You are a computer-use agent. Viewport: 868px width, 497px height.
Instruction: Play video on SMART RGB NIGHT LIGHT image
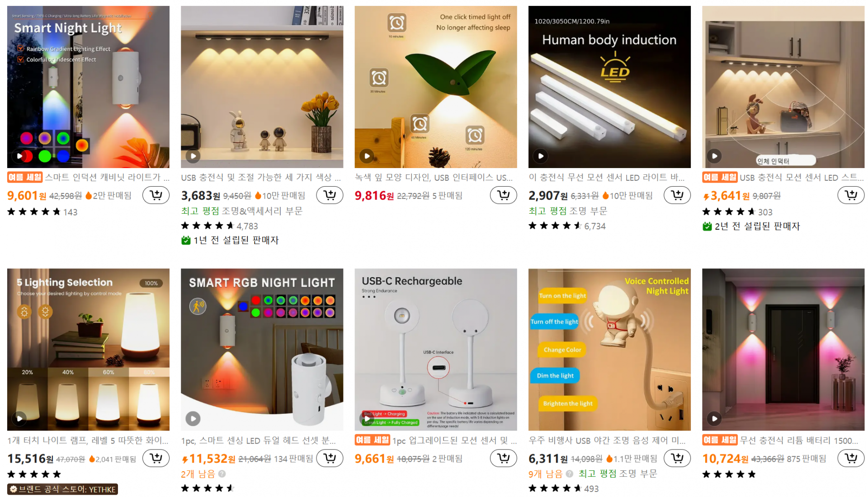point(193,418)
